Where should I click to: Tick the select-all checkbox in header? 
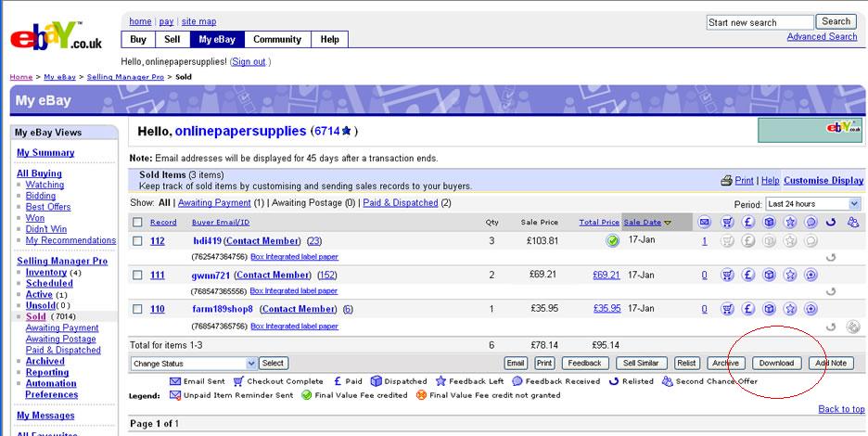pyautogui.click(x=137, y=222)
